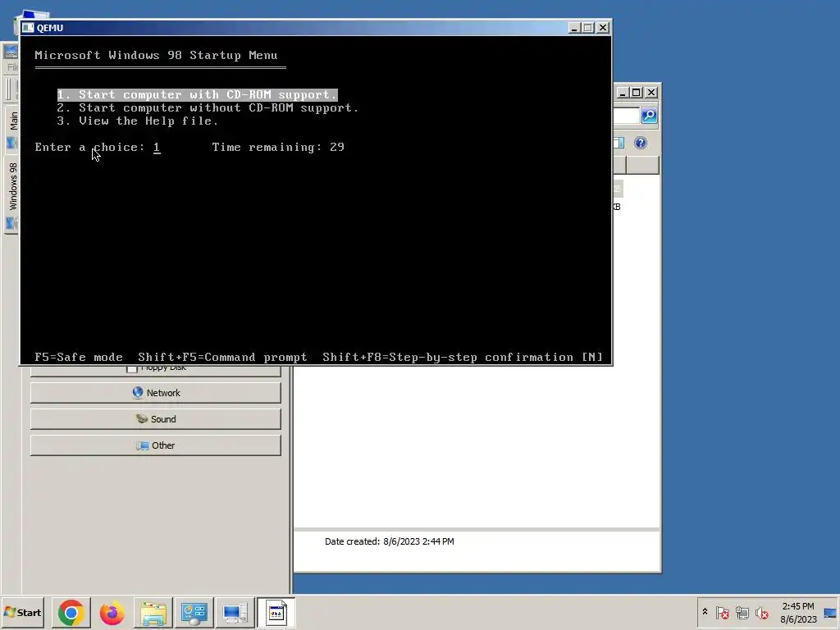Viewport: 840px width, 630px height.
Task: Switch to the QEMU document taskbar item
Action: (x=276, y=613)
